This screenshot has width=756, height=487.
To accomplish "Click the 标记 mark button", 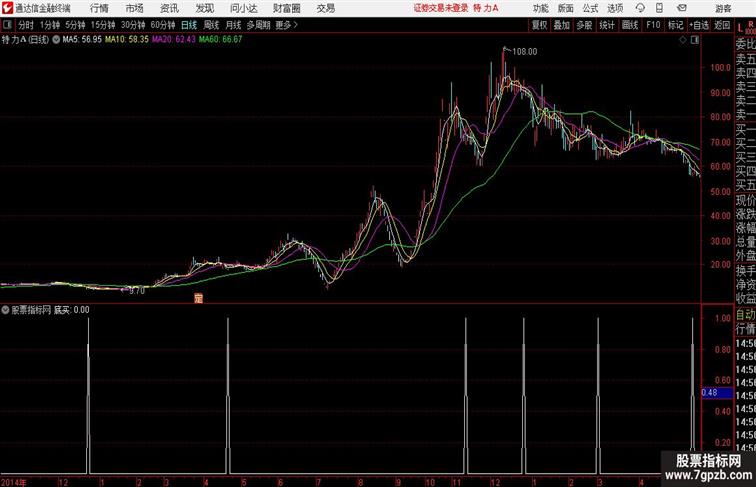I will pos(675,25).
